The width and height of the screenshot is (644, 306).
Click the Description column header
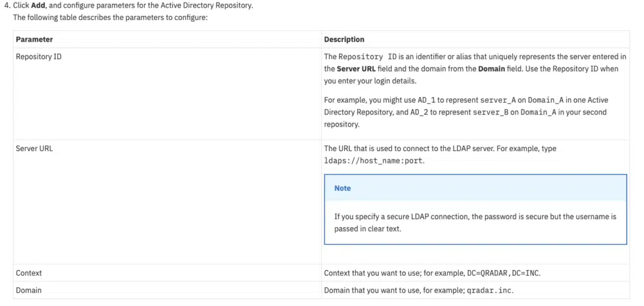coord(344,39)
